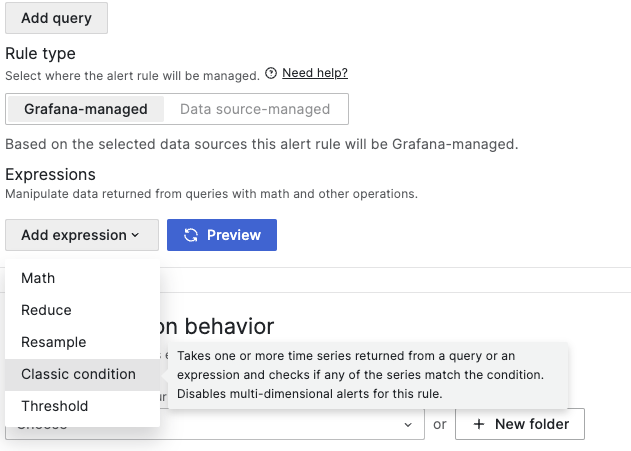Click the Add query button

[x=56, y=18]
